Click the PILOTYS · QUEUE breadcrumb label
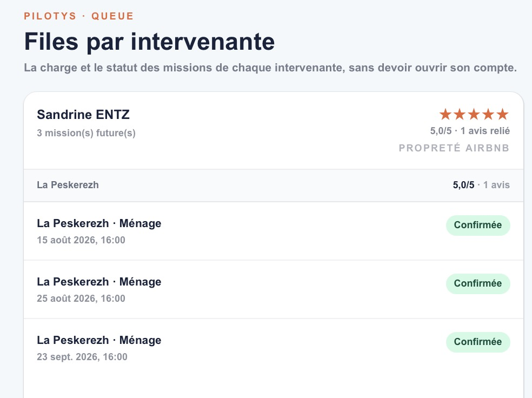532x398 pixels. [x=79, y=16]
